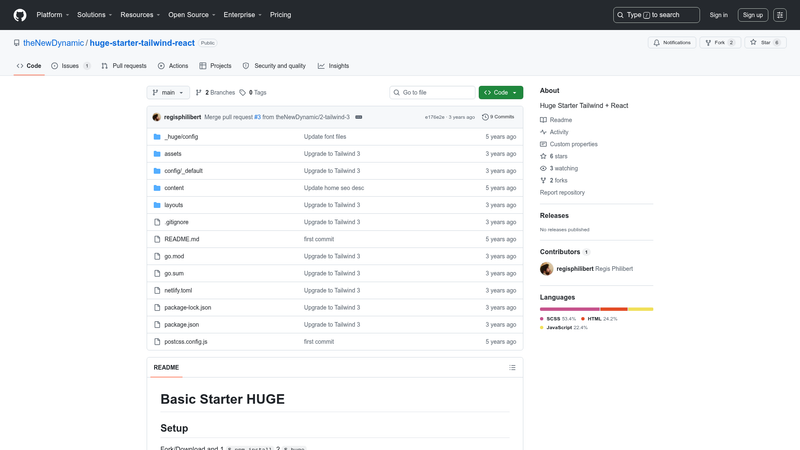Expand the Open Source menu
Screen dimensions: 800x450
click(x=192, y=15)
